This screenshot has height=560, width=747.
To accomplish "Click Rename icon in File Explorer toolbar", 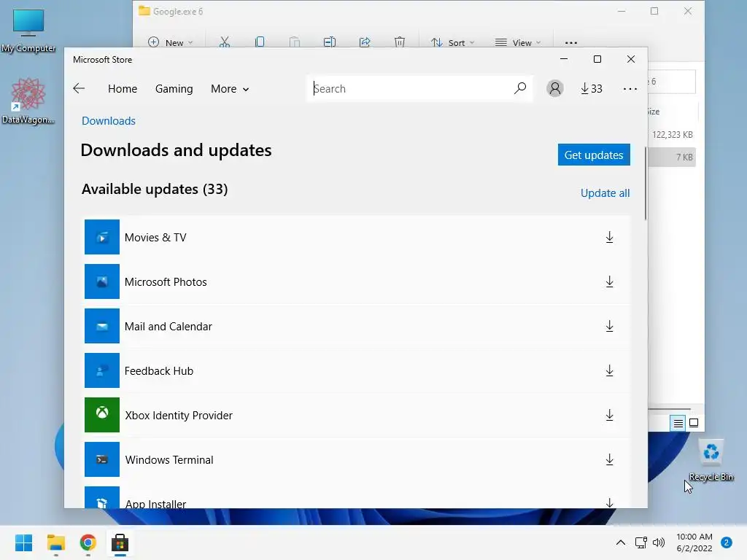I will [330, 42].
